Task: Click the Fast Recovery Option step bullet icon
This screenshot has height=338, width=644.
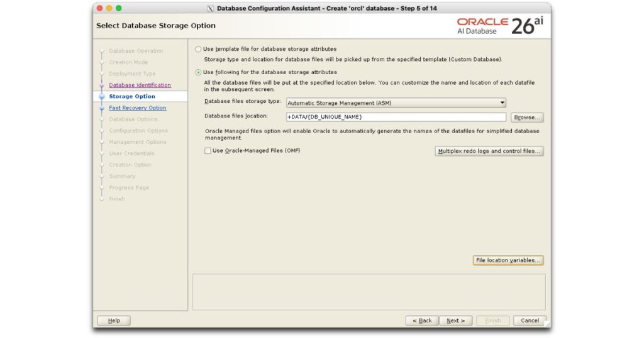Action: click(102, 109)
